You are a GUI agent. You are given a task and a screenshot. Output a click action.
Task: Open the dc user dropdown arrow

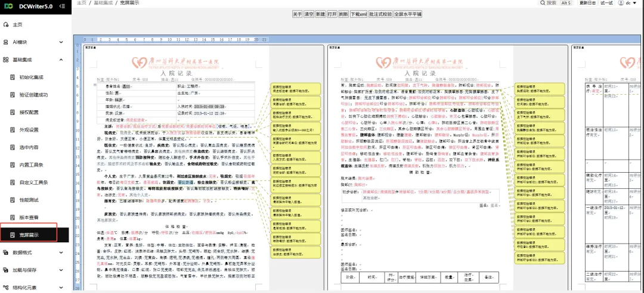[x=634, y=3]
